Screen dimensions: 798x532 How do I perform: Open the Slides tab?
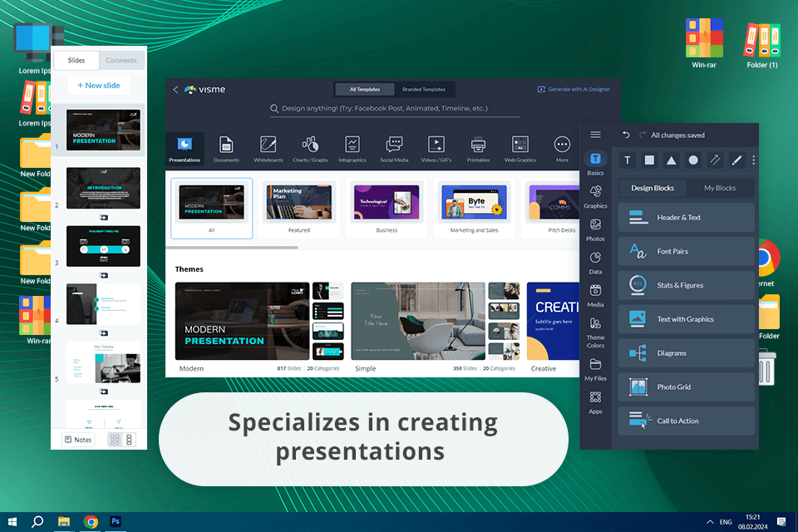tap(76, 60)
